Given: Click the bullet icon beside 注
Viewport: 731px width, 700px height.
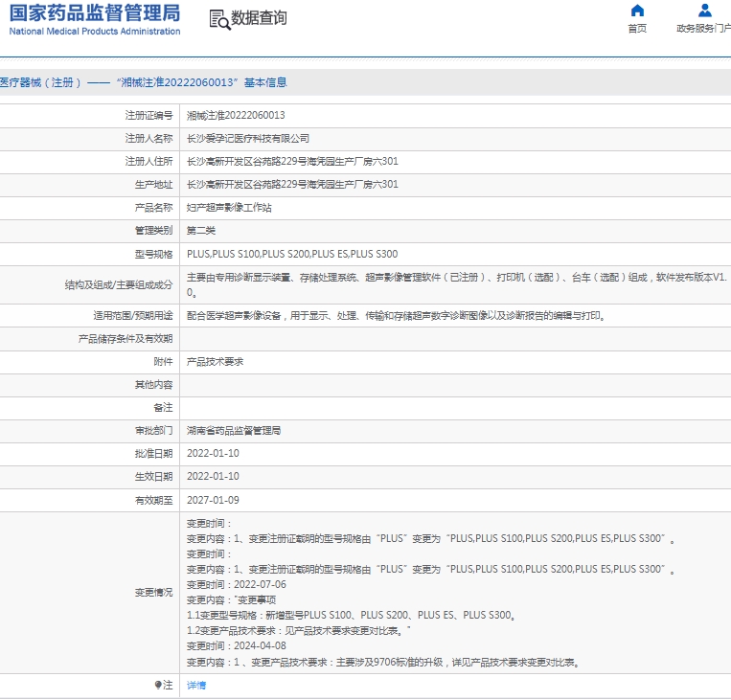Looking at the screenshot, I should point(158,686).
